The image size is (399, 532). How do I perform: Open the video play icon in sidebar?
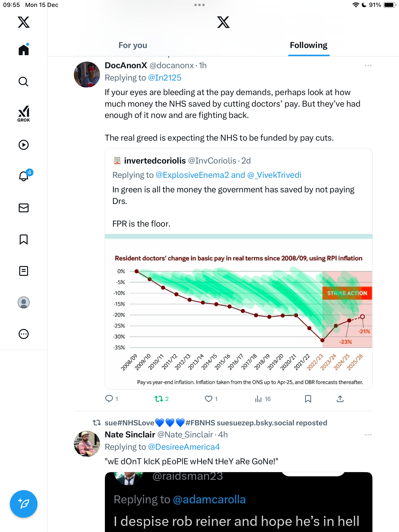(x=24, y=145)
